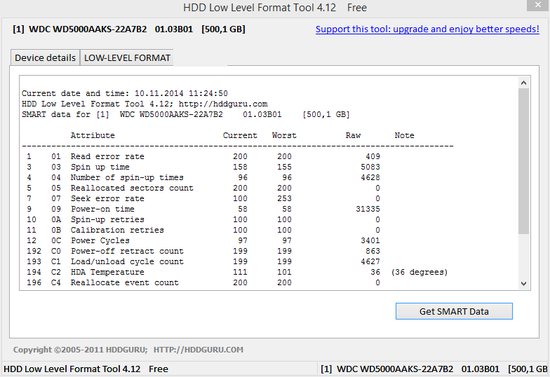Screen dimensions: 550x377
Task: Click the Note column header text
Action: point(404,135)
